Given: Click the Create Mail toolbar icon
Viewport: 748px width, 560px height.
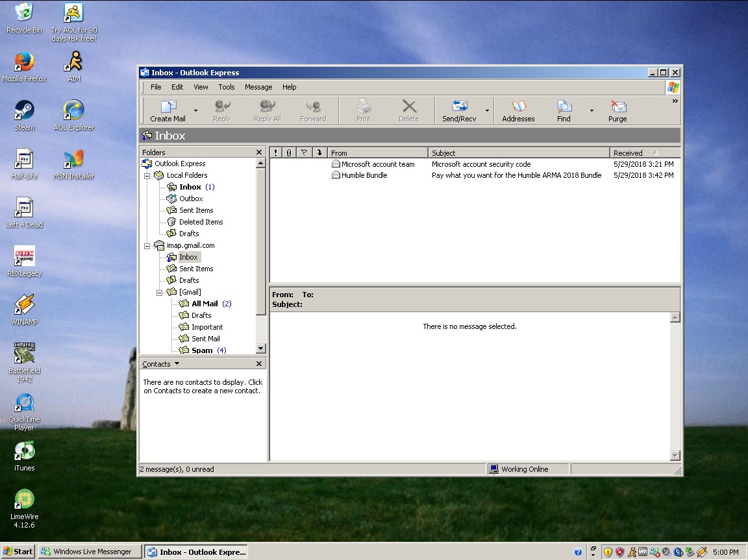Looking at the screenshot, I should tap(168, 107).
